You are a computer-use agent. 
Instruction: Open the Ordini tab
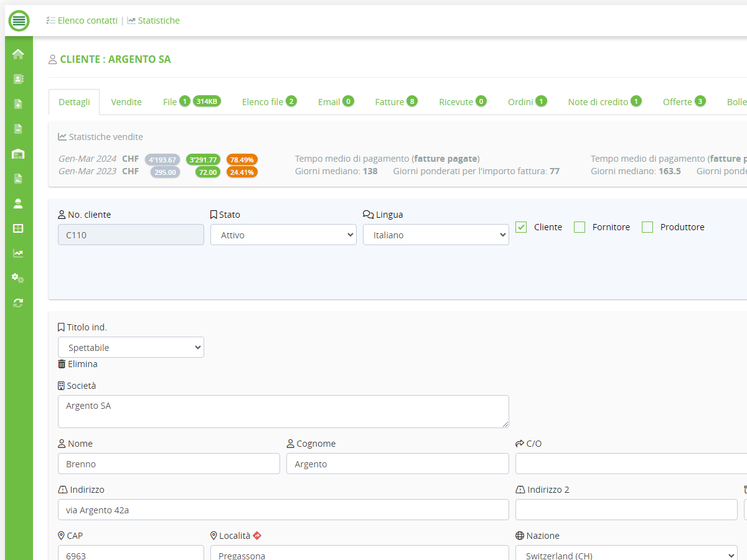(x=523, y=101)
